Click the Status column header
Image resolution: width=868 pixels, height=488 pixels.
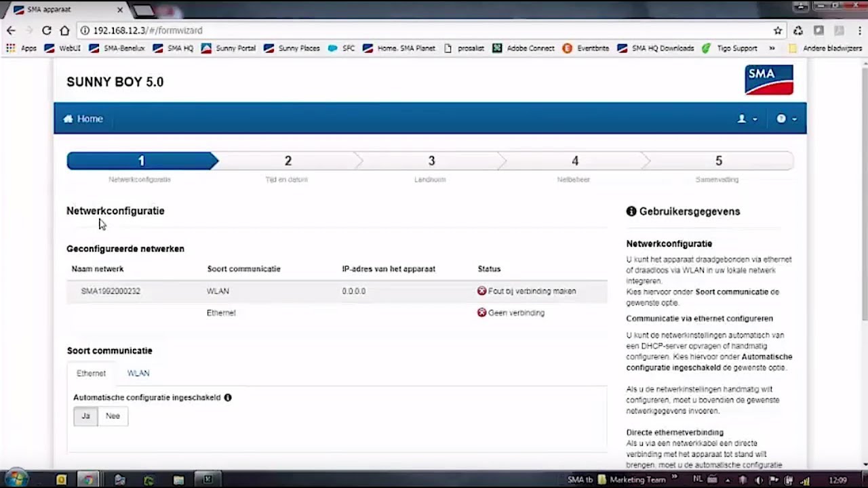click(x=489, y=269)
